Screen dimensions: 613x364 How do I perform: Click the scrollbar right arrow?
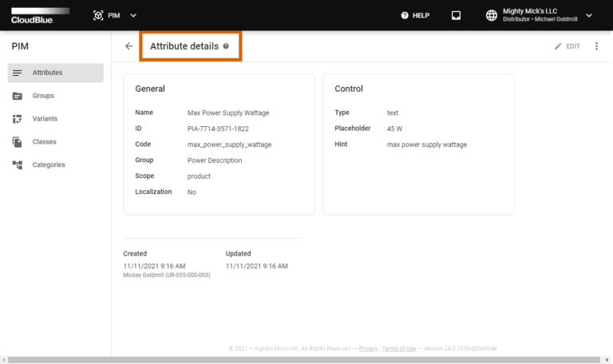(x=607, y=360)
